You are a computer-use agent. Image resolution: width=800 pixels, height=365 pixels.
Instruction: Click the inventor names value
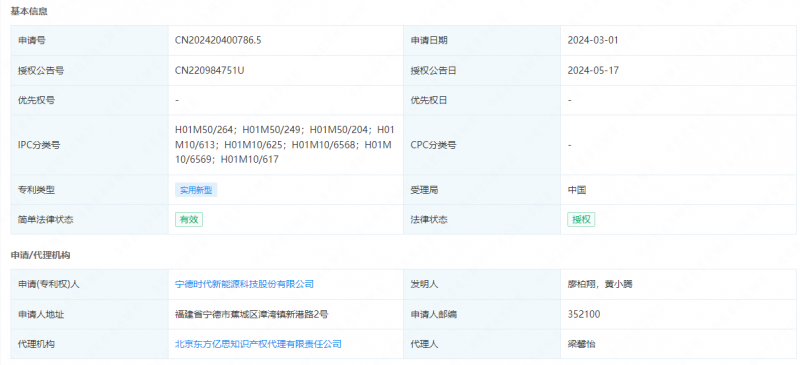tap(599, 284)
